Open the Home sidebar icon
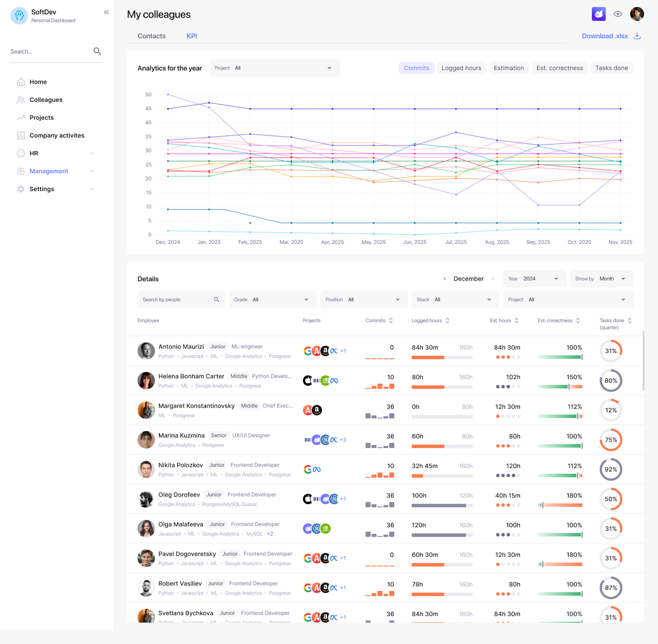This screenshot has height=644, width=658. [x=21, y=82]
